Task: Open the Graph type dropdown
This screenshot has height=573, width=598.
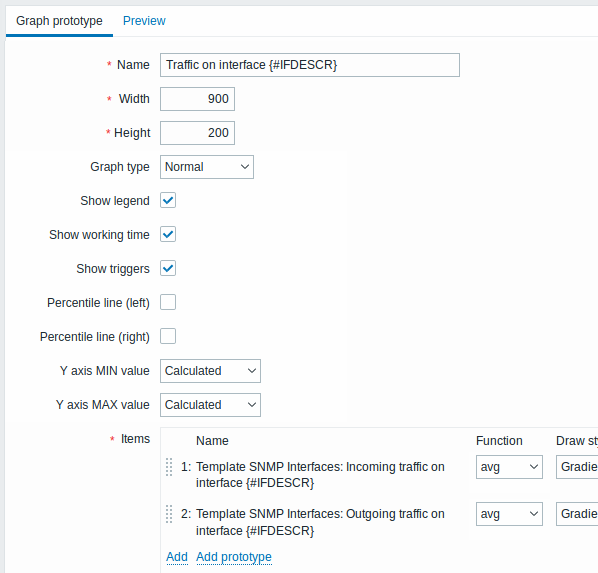Action: coord(207,167)
